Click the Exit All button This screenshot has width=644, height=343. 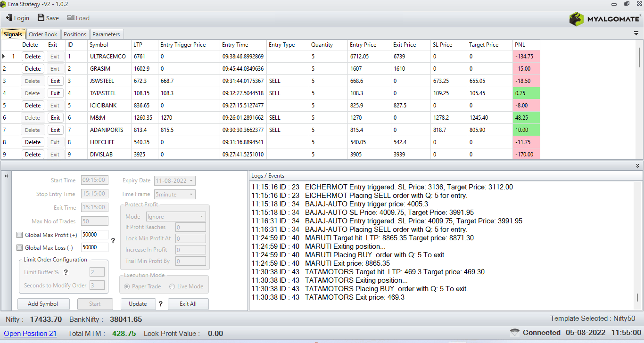tap(188, 304)
